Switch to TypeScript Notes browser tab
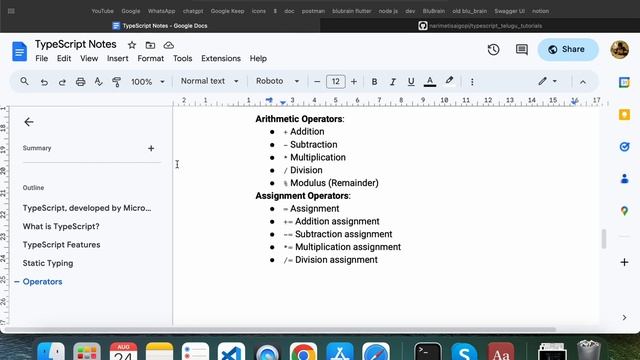The height and width of the screenshot is (360, 640). pyautogui.click(x=160, y=26)
